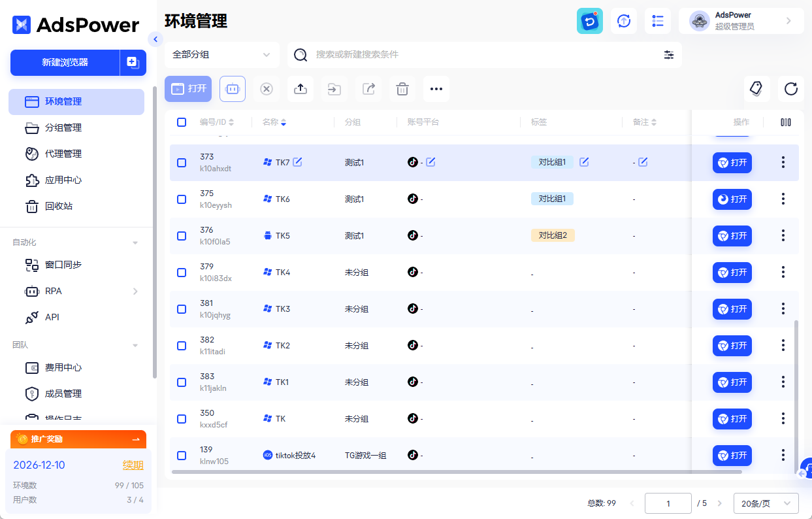
Task: Check the box for profile 379
Action: [182, 272]
